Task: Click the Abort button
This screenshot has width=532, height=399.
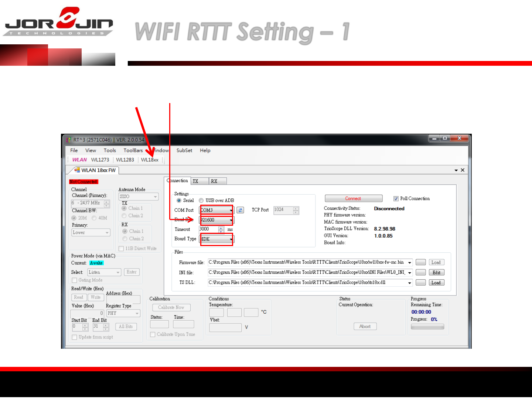Action: pos(365,326)
